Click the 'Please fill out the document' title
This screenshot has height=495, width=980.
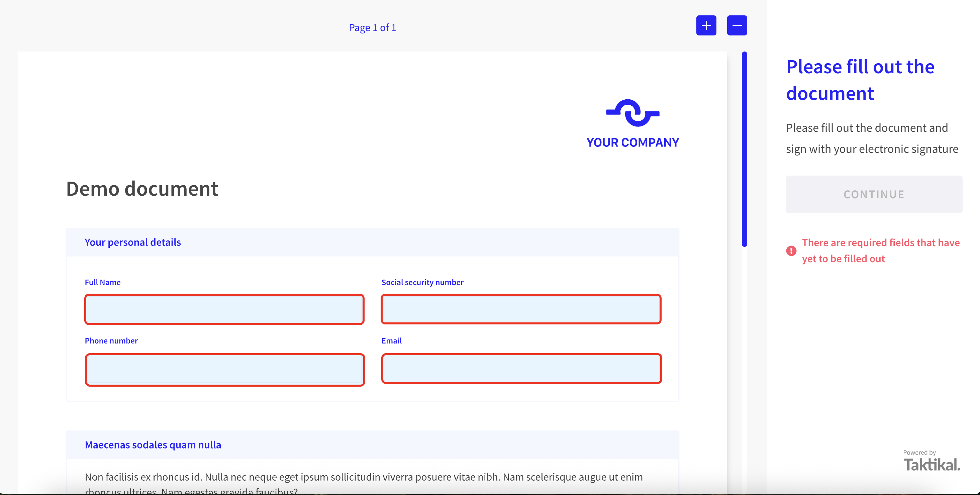pos(860,80)
